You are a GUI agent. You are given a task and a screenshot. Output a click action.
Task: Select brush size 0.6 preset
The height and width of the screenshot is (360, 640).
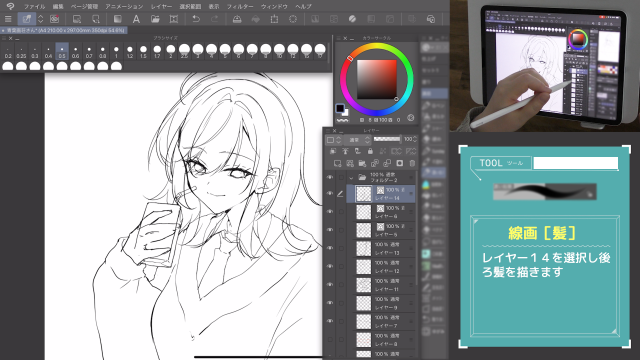pyautogui.click(x=75, y=51)
